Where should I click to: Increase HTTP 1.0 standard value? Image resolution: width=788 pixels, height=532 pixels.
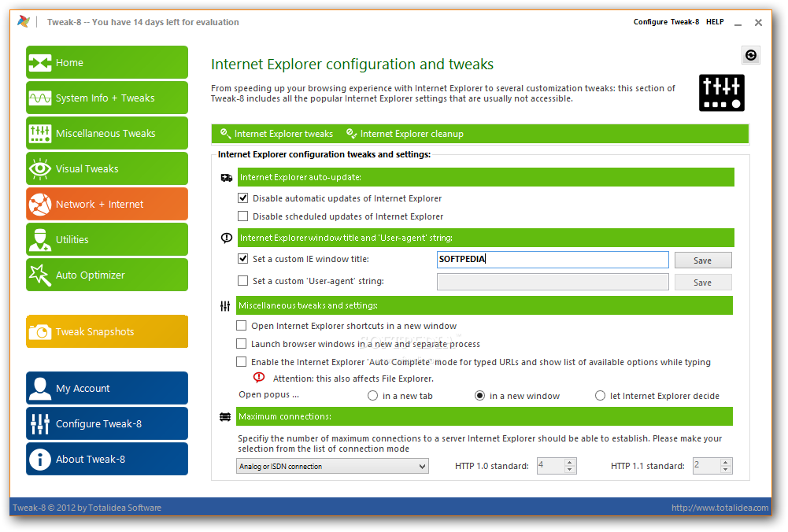point(569,463)
